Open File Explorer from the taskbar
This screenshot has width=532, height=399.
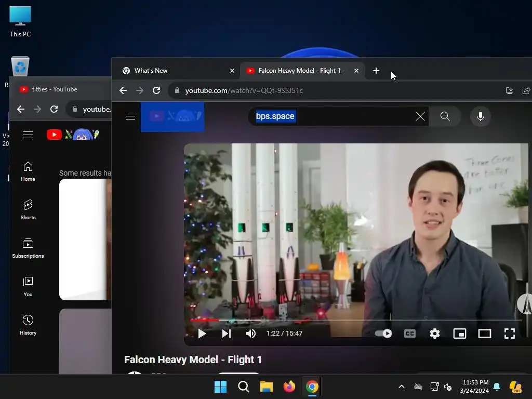pyautogui.click(x=267, y=387)
